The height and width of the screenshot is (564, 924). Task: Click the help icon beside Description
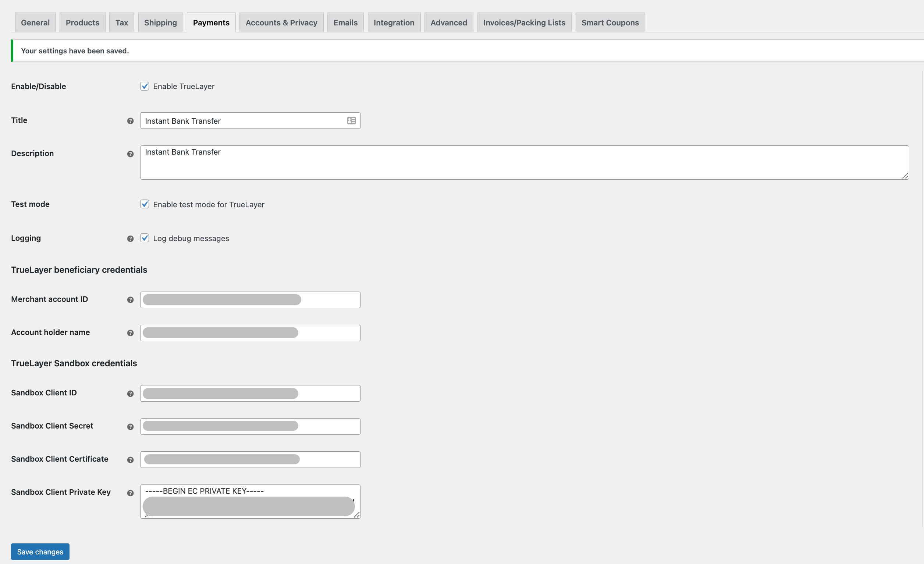(x=130, y=154)
